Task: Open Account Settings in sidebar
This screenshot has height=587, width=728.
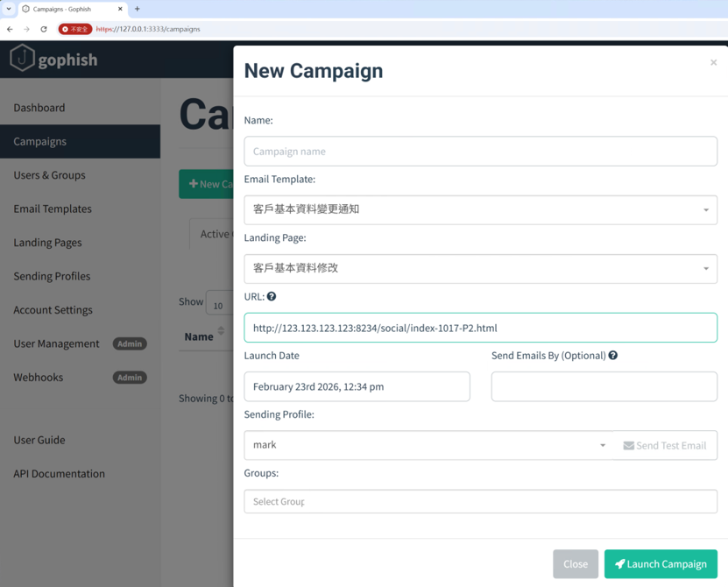Action: [x=80, y=310]
